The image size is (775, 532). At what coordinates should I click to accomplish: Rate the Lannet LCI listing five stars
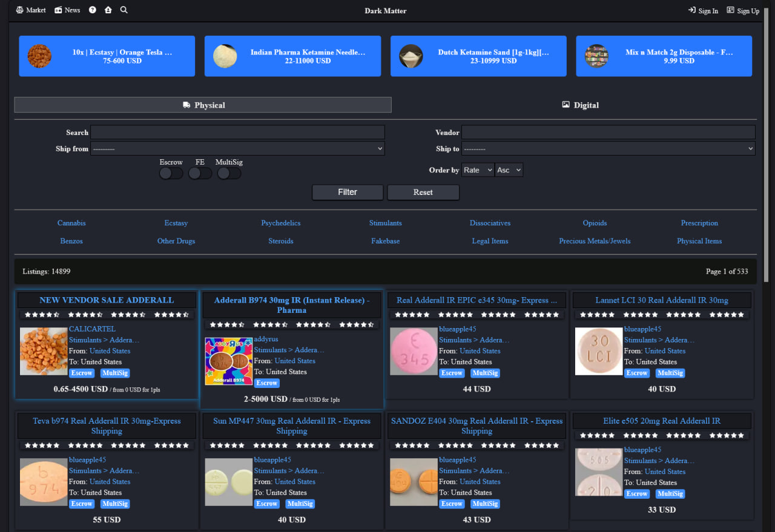[613, 314]
